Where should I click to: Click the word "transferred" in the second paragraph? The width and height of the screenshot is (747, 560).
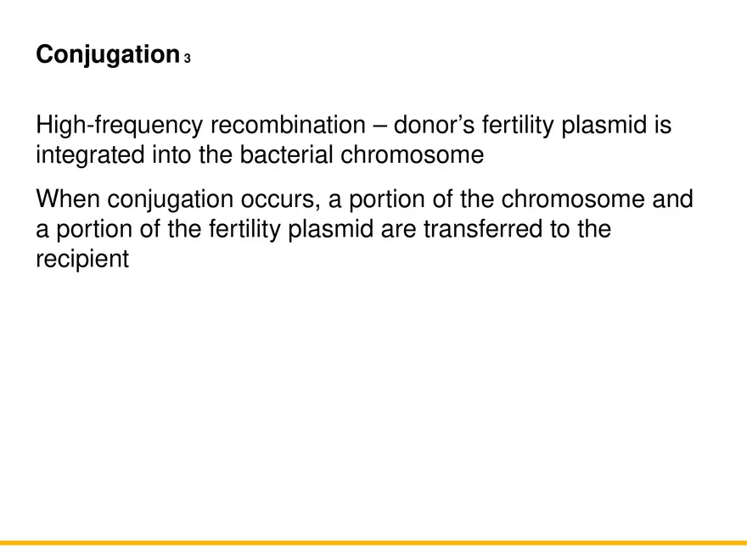pos(482,229)
